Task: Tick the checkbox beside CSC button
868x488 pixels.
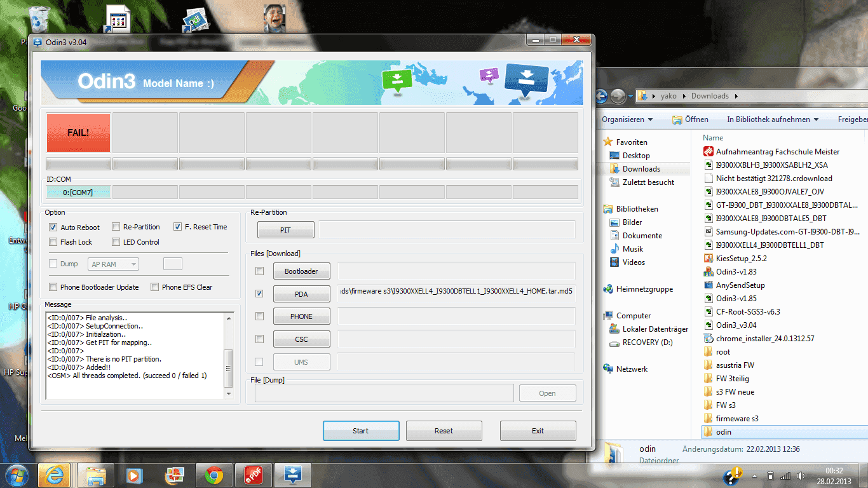Action: click(259, 339)
